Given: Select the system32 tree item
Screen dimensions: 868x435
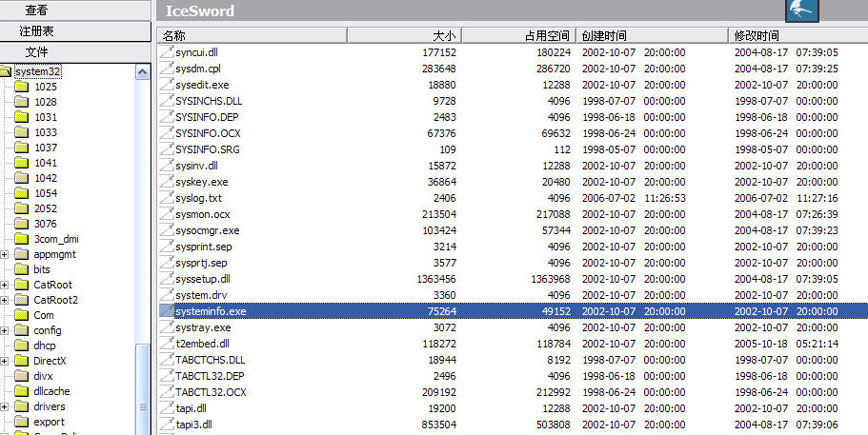Looking at the screenshot, I should pyautogui.click(x=38, y=71).
